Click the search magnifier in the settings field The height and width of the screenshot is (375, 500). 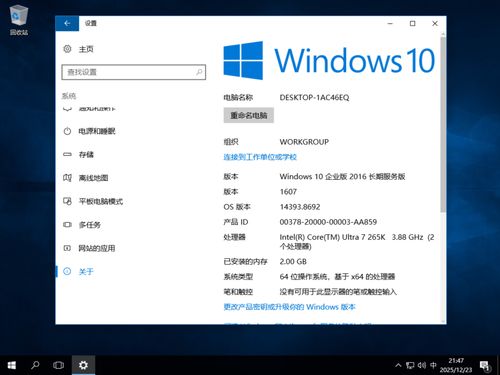(199, 72)
